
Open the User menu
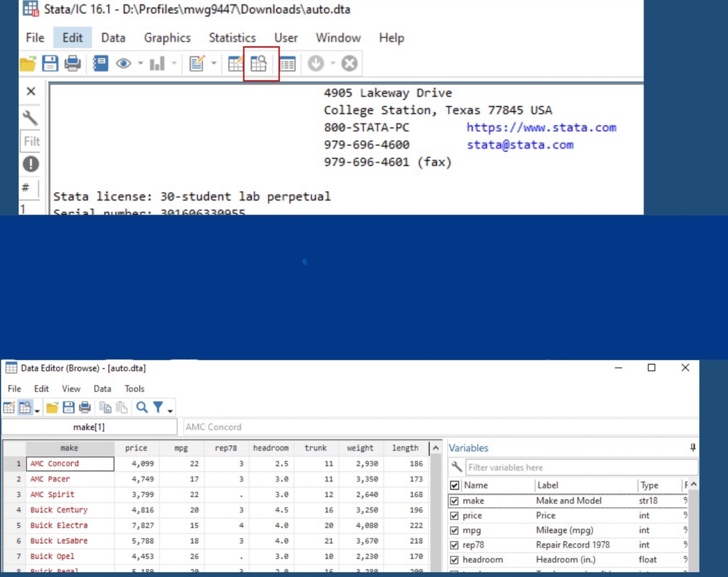(x=286, y=38)
